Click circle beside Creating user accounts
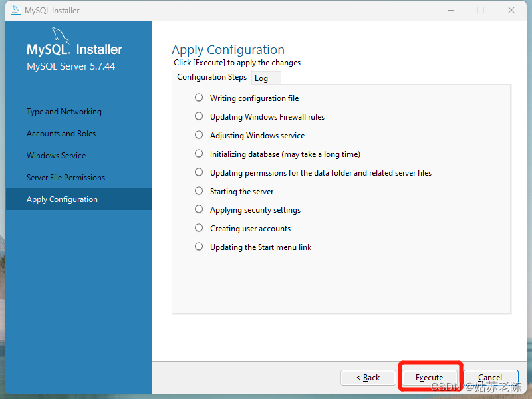The image size is (532, 399). 199,228
